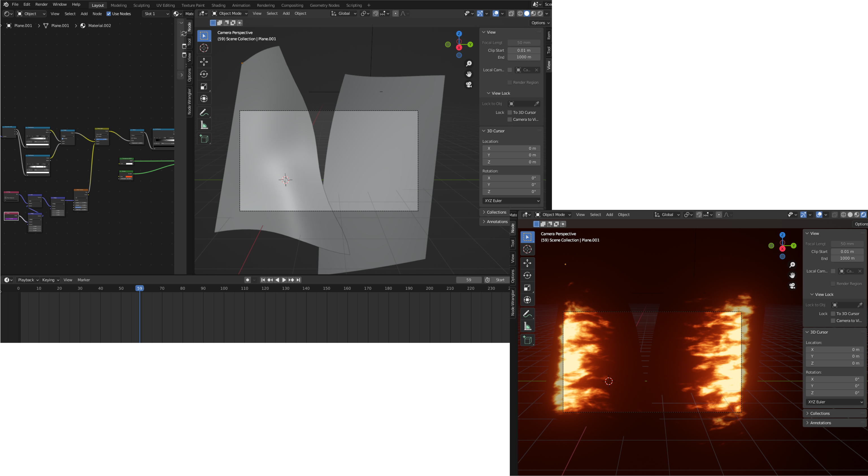Screen dimensions: 868x476
Task: Open Options button in left viewport header
Action: (x=540, y=23)
